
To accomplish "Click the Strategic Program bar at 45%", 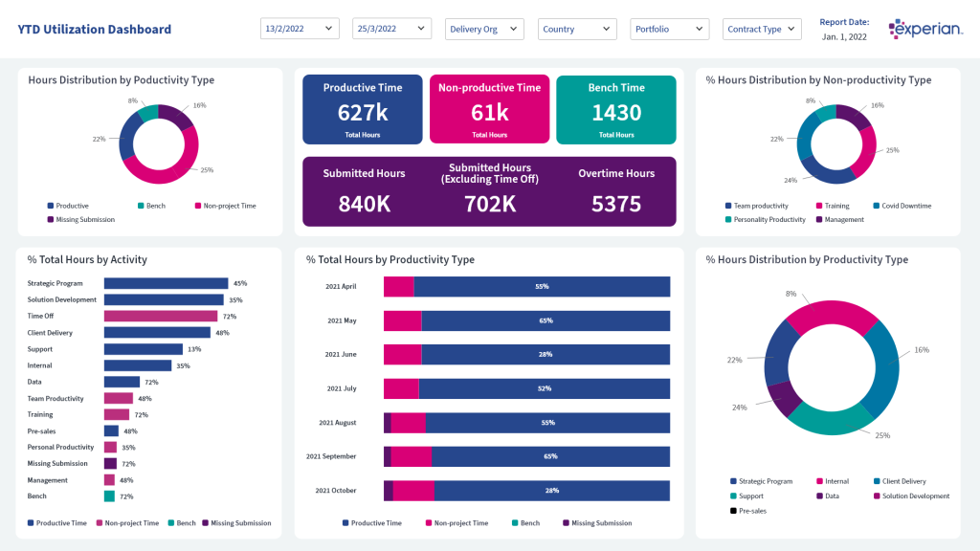I will point(166,283).
